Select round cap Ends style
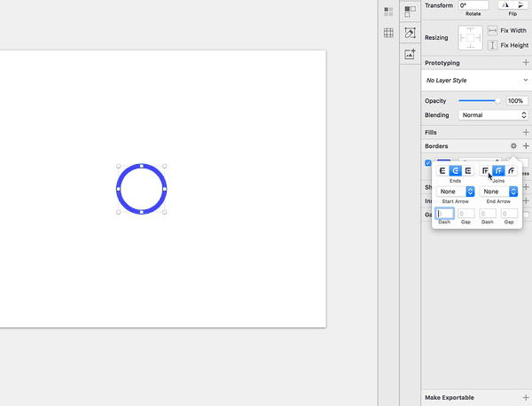The width and height of the screenshot is (532, 406). tap(456, 170)
